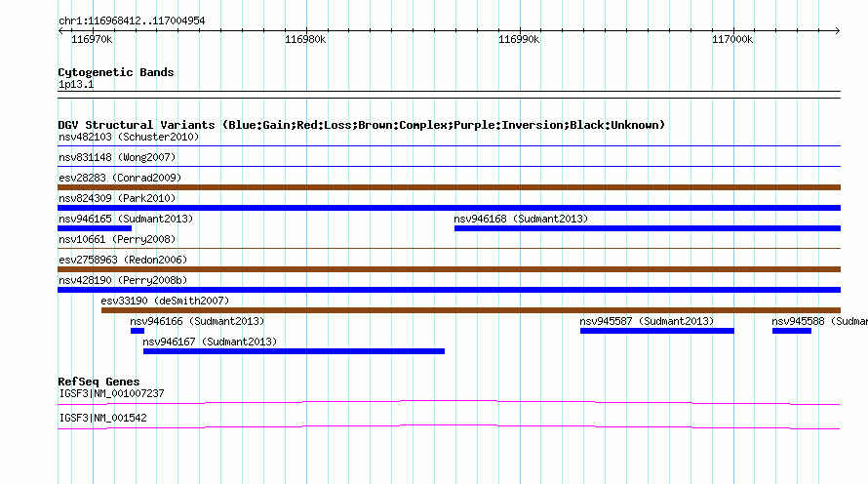Image resolution: width=868 pixels, height=484 pixels.
Task: Open esv2758963 (Redon2006) label
Action: (123, 260)
